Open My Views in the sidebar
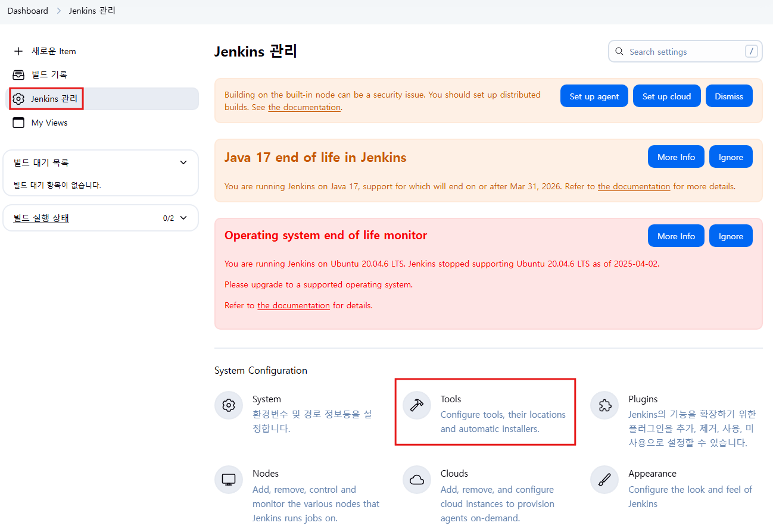773x532 pixels. (49, 123)
